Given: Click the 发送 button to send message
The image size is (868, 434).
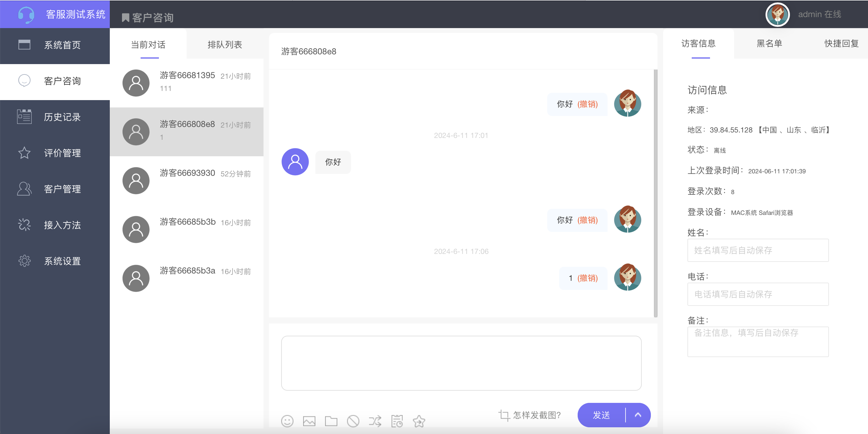Looking at the screenshot, I should tap(601, 415).
